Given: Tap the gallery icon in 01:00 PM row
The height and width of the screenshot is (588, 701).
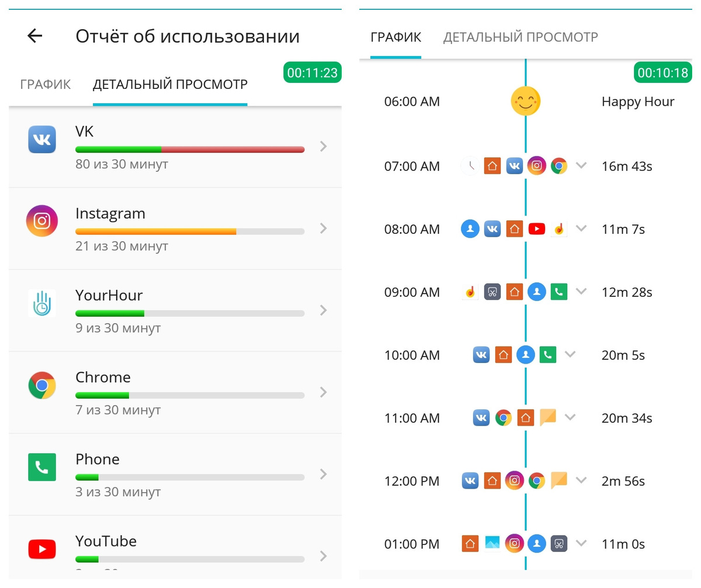Looking at the screenshot, I should [492, 544].
